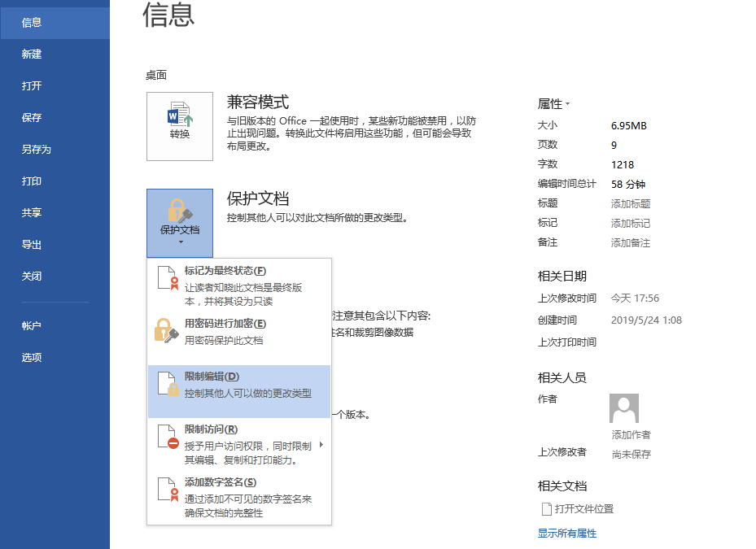Click the author avatar placeholder image

(x=623, y=407)
